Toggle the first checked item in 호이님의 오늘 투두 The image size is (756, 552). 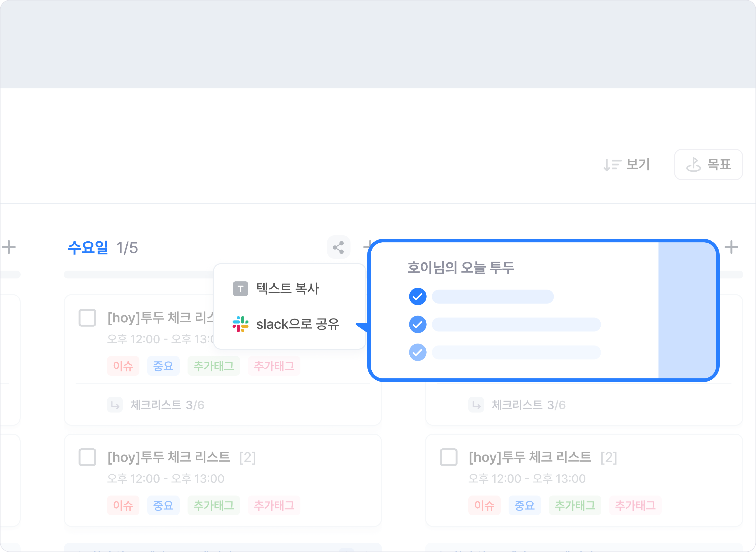pos(418,296)
